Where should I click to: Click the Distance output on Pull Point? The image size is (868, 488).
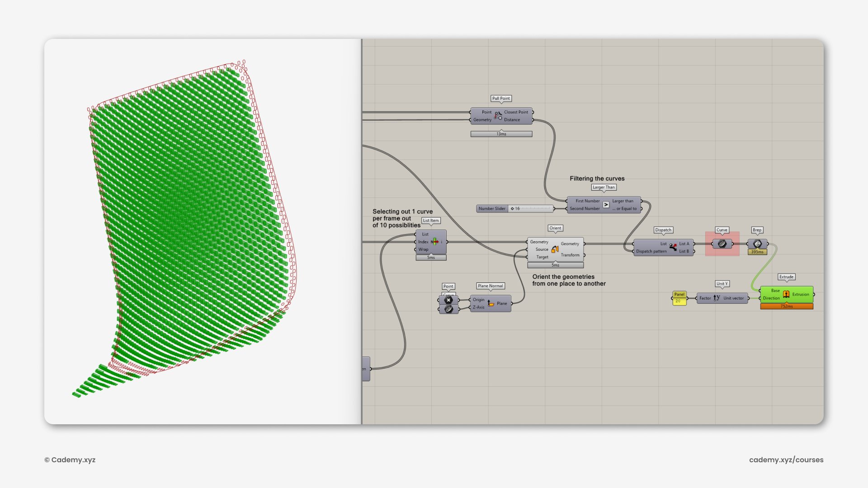[x=512, y=120]
